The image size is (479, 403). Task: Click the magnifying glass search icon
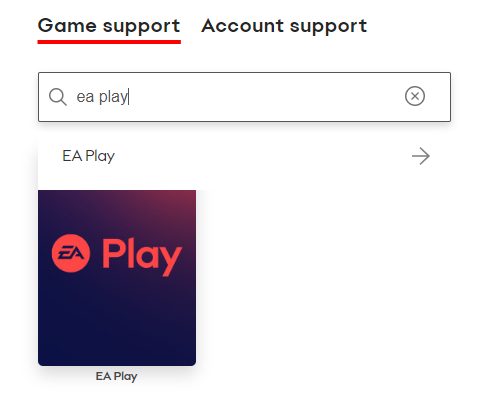point(58,97)
